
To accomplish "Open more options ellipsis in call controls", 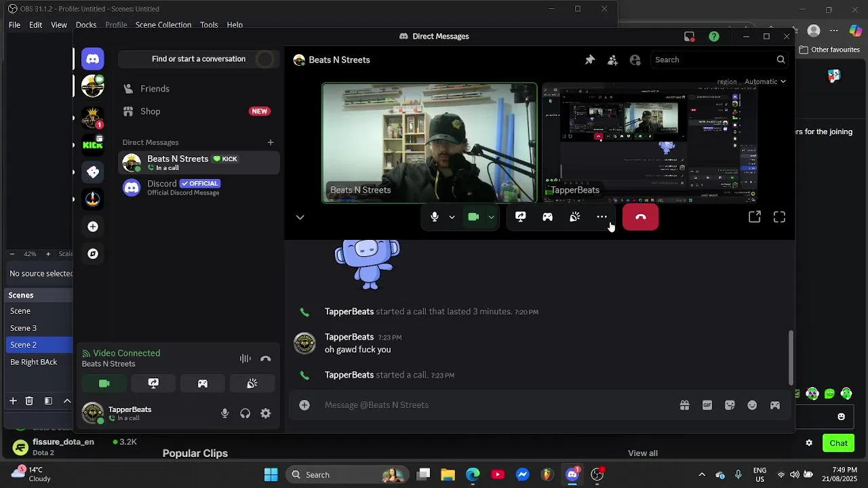I will (601, 217).
